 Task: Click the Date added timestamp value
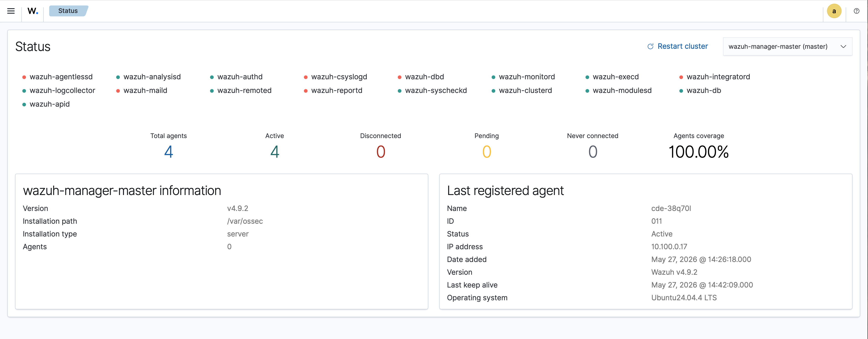click(x=701, y=259)
